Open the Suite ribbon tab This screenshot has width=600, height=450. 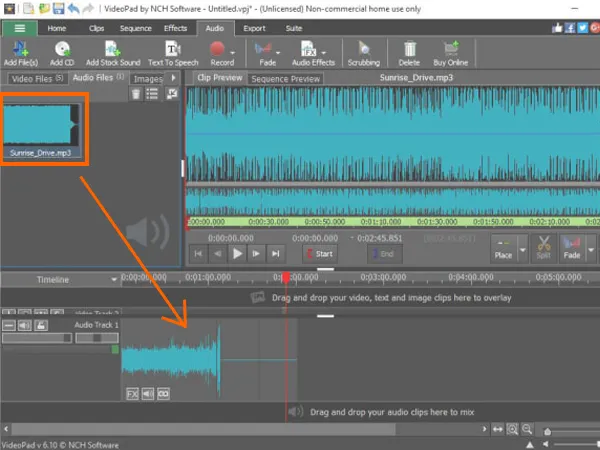(294, 28)
